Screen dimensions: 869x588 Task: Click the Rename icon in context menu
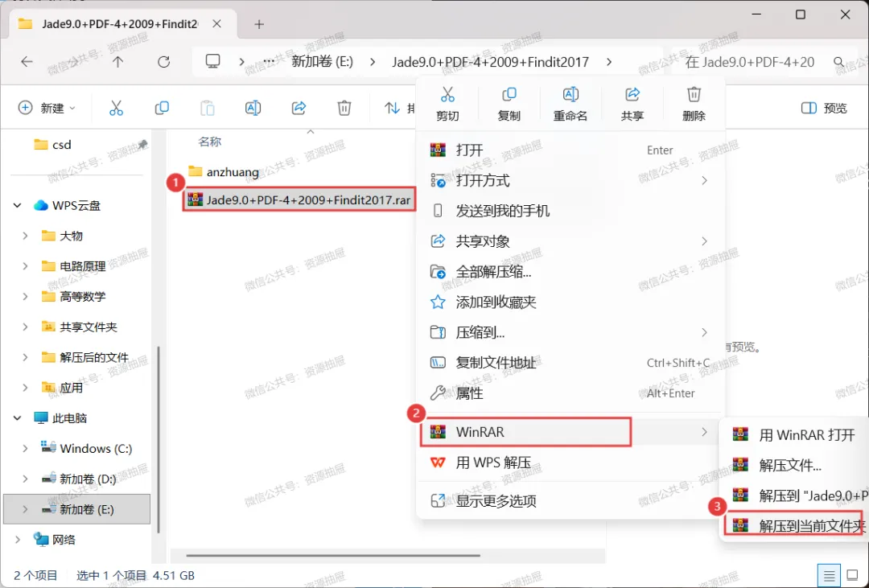570,95
